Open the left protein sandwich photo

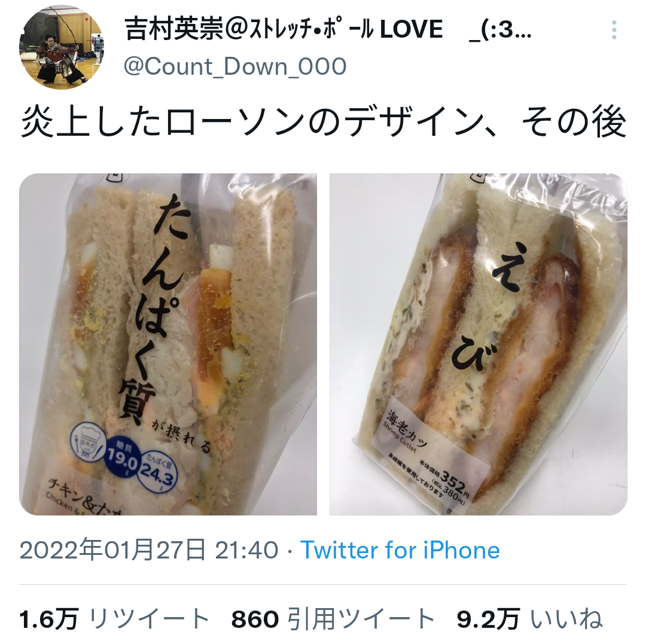pyautogui.click(x=168, y=344)
